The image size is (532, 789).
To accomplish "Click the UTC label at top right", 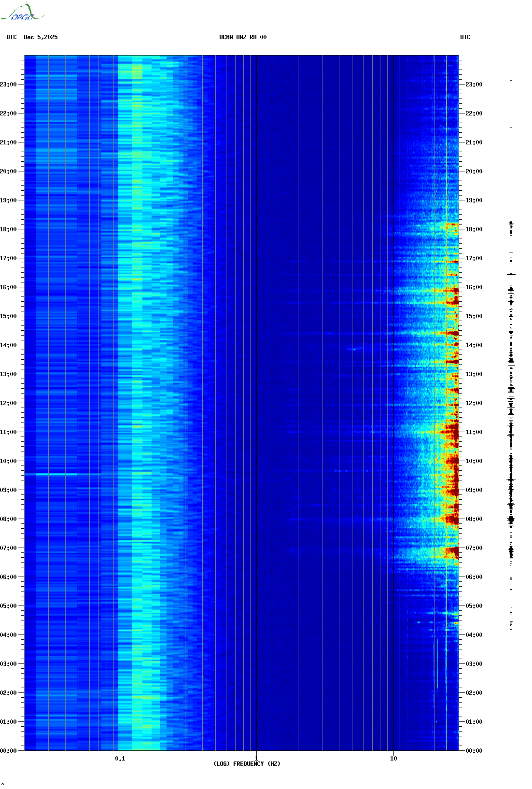I will 465,37.
